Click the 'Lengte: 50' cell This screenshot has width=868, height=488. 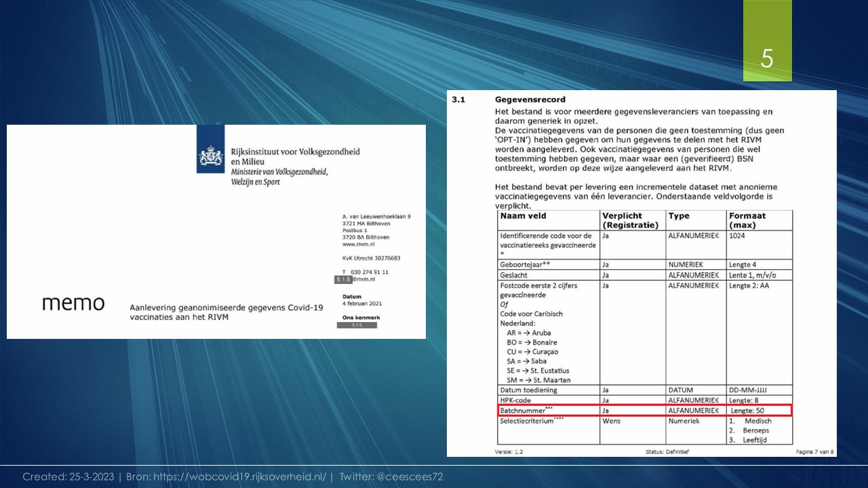(x=759, y=411)
